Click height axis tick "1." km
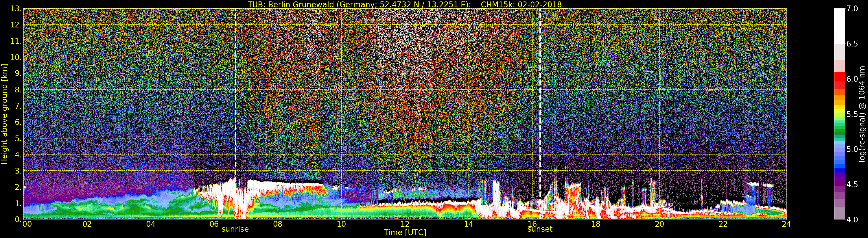 (x=18, y=203)
